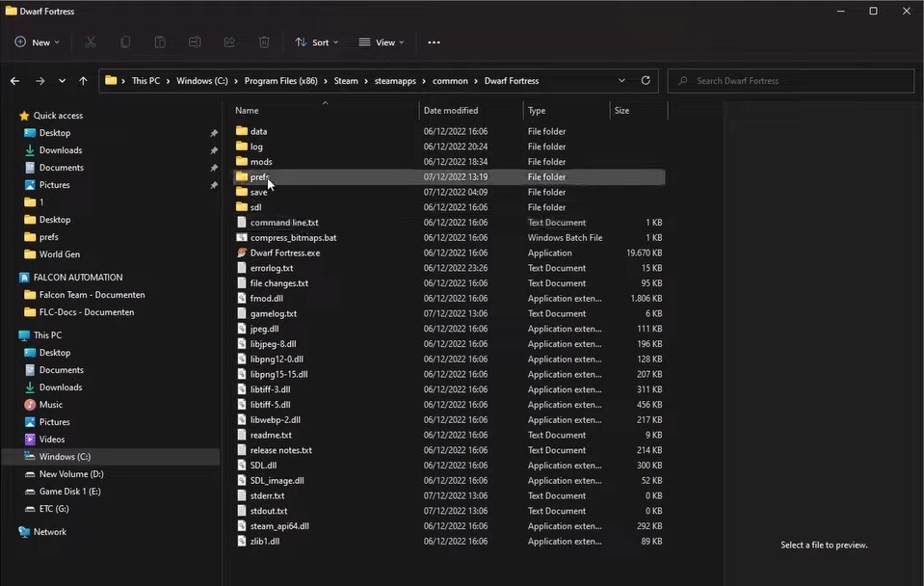Screen dimensions: 924x586
Task: Click the Rename icon in toolbar
Action: [x=195, y=41]
